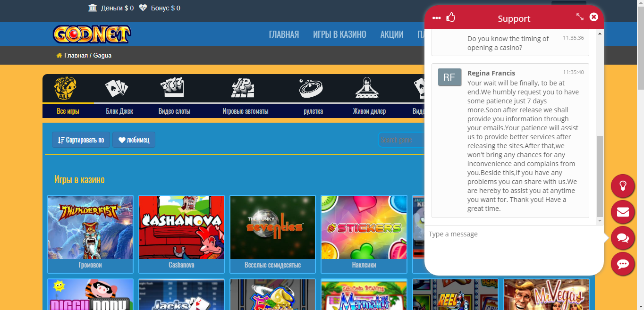Click the RF agent avatar
The image size is (644, 310).
(449, 77)
